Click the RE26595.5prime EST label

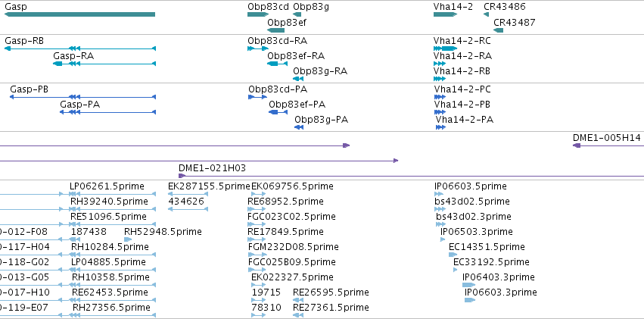(x=331, y=292)
